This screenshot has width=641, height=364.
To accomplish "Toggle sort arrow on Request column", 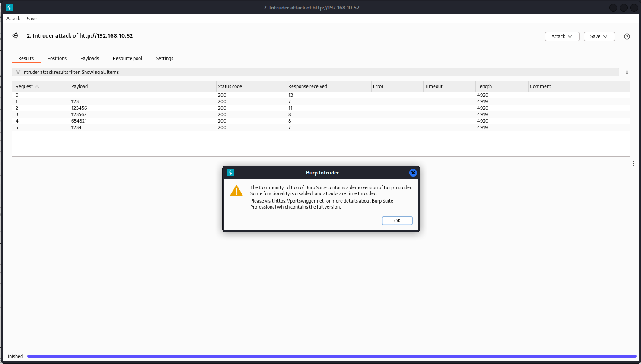I will click(37, 87).
